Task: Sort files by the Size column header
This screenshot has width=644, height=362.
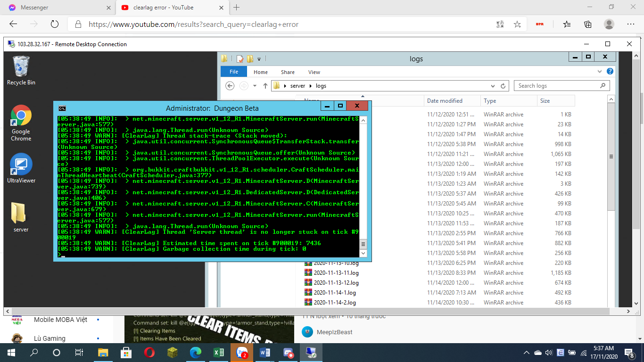Action: pyautogui.click(x=556, y=101)
